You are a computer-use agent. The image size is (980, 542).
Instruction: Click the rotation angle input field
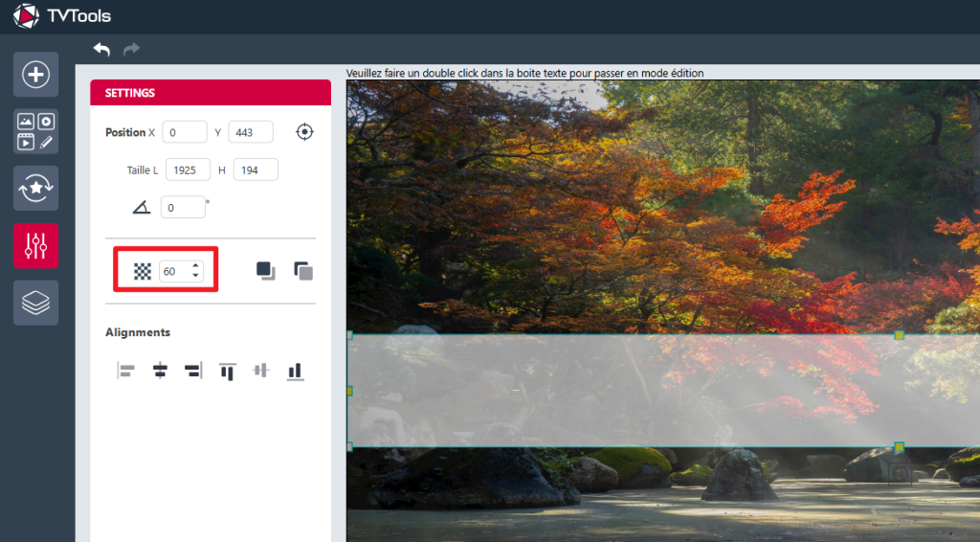[182, 207]
